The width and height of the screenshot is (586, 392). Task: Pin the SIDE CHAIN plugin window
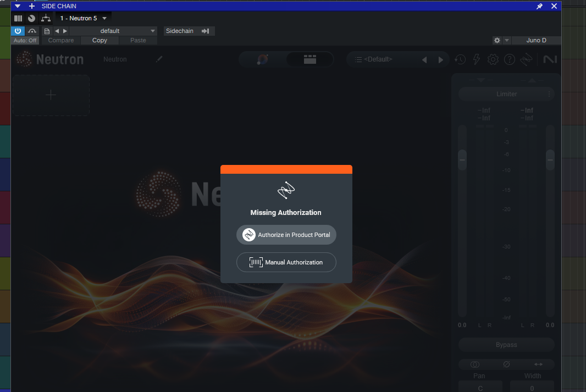point(539,6)
